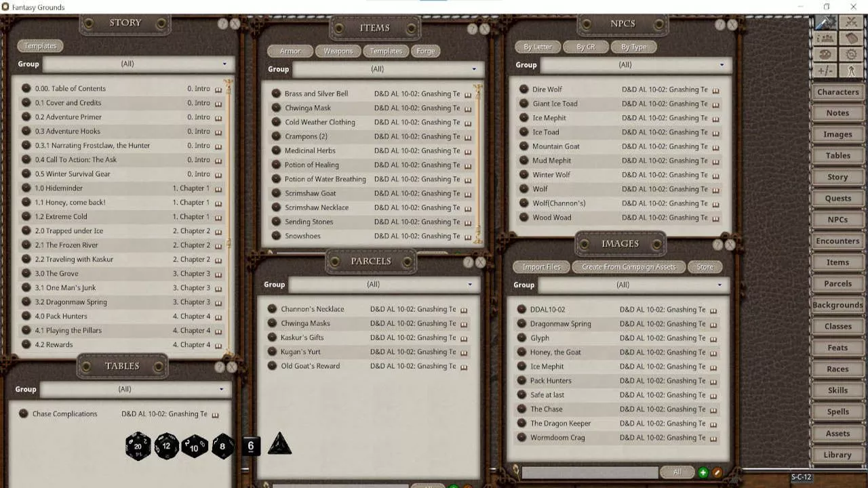Image resolution: width=868 pixels, height=488 pixels.
Task: Close the Parcels window
Action: (x=481, y=262)
